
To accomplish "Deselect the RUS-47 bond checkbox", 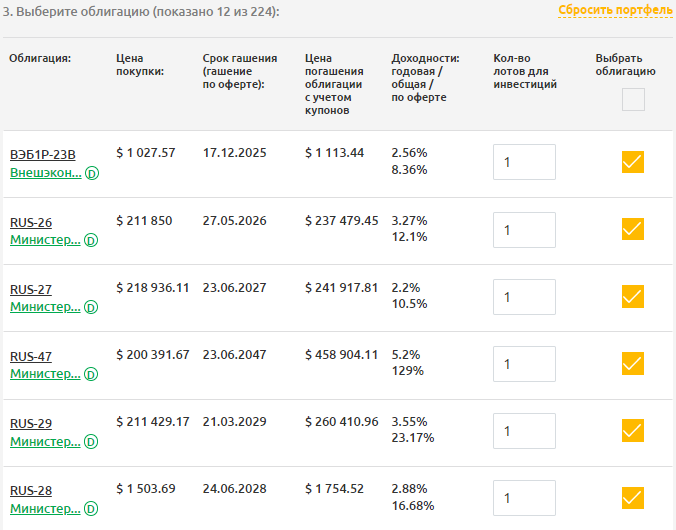I will (x=632, y=363).
